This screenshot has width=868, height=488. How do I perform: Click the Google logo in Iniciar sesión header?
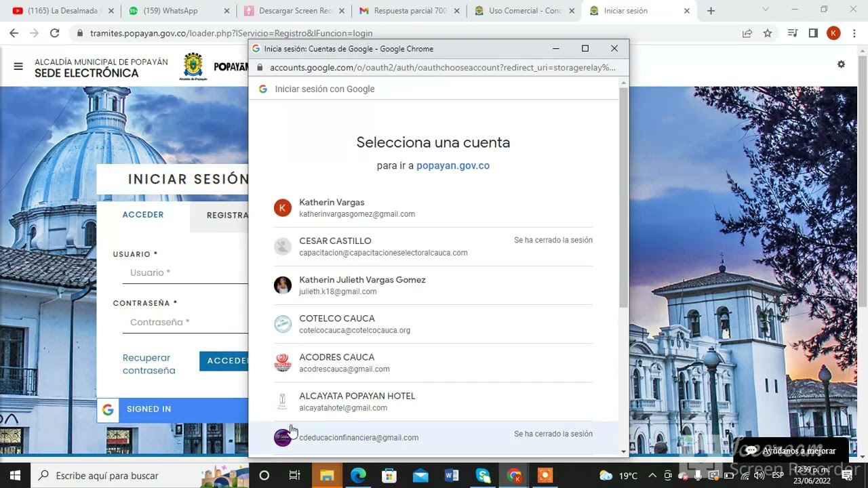262,89
